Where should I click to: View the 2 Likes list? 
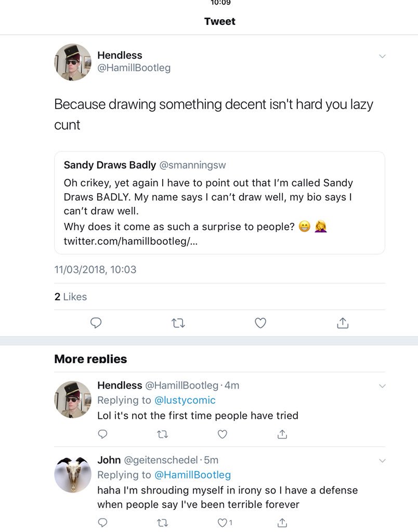(71, 297)
